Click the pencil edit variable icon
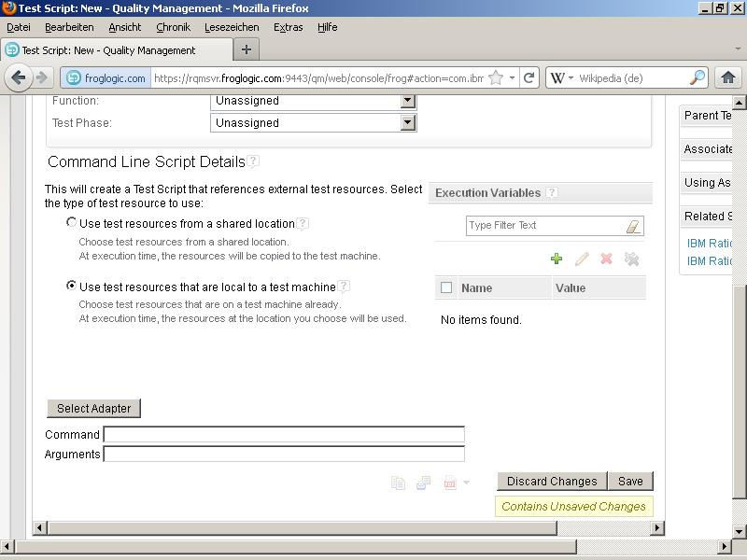747x560 pixels. [x=582, y=259]
